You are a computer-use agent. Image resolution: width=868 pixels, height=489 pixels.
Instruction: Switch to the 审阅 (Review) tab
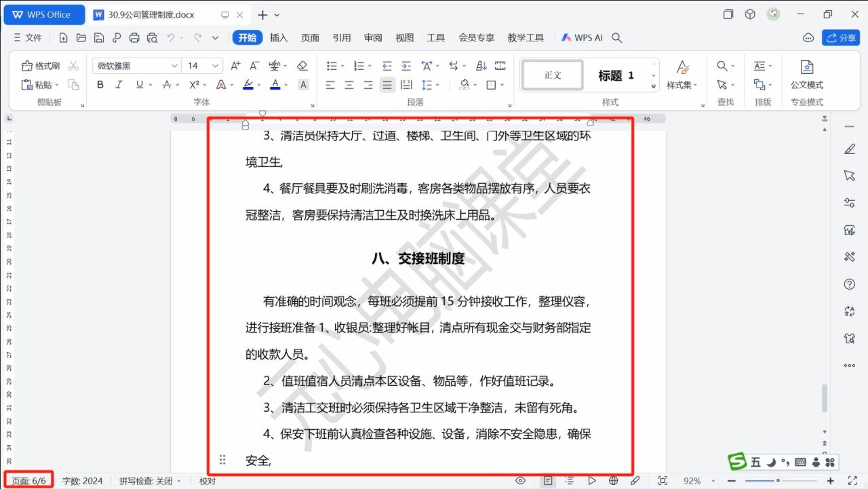coord(373,38)
